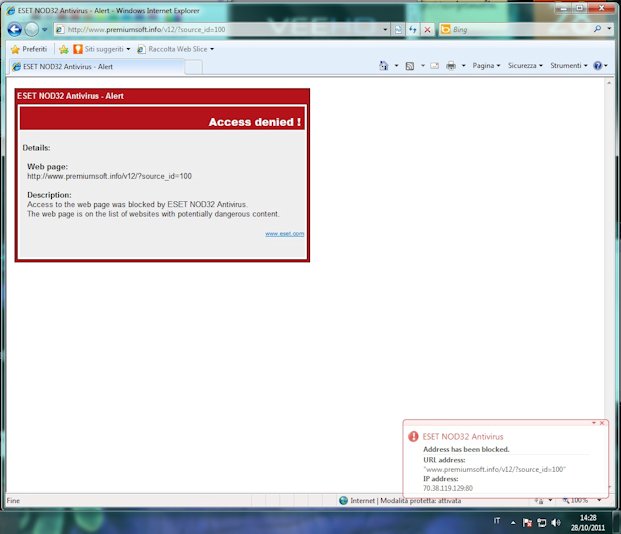Expand the feeds dropdown arrow
Image resolution: width=621 pixels, height=534 pixels.
point(423,66)
